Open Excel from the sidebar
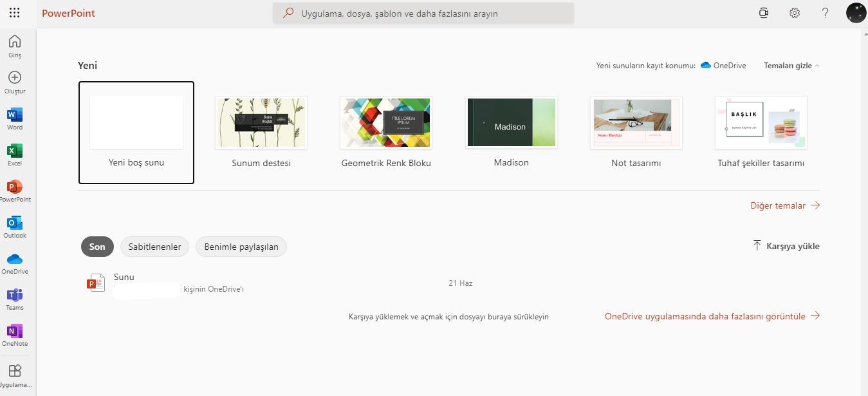The image size is (868, 396). pos(14,151)
